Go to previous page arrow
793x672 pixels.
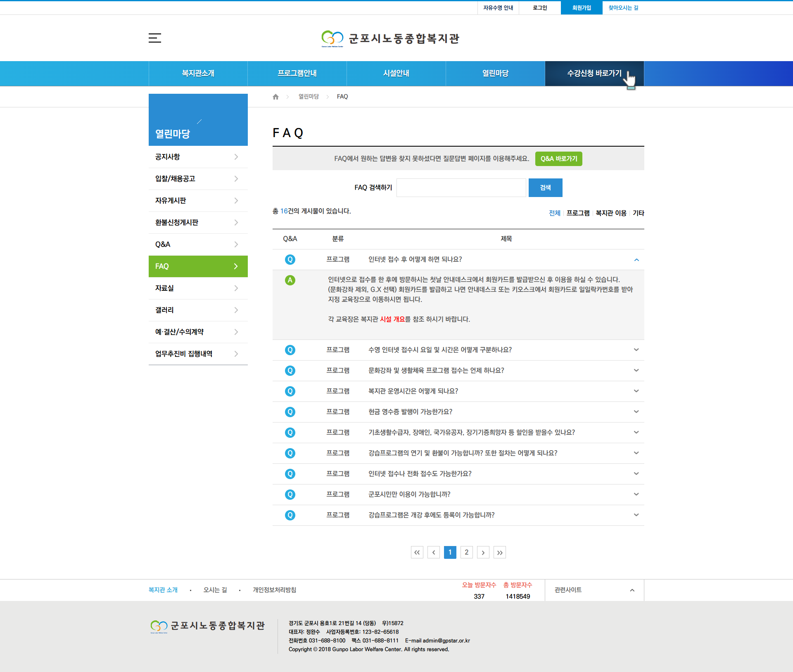click(433, 552)
